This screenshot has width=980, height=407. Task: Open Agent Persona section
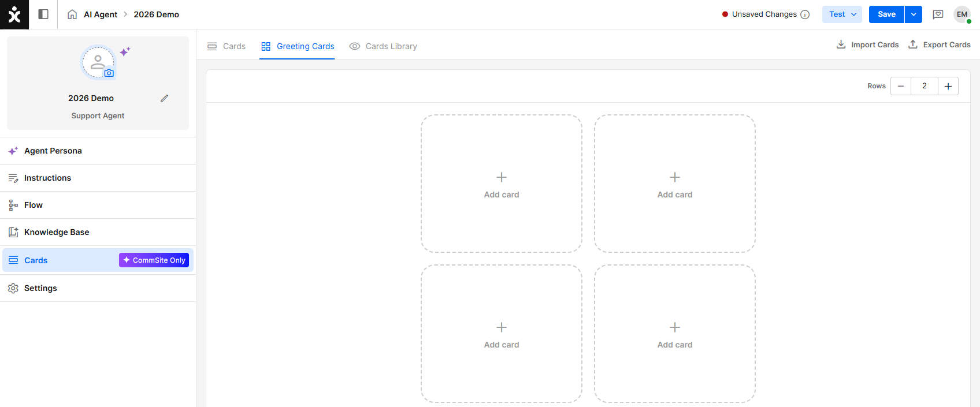coord(98,151)
